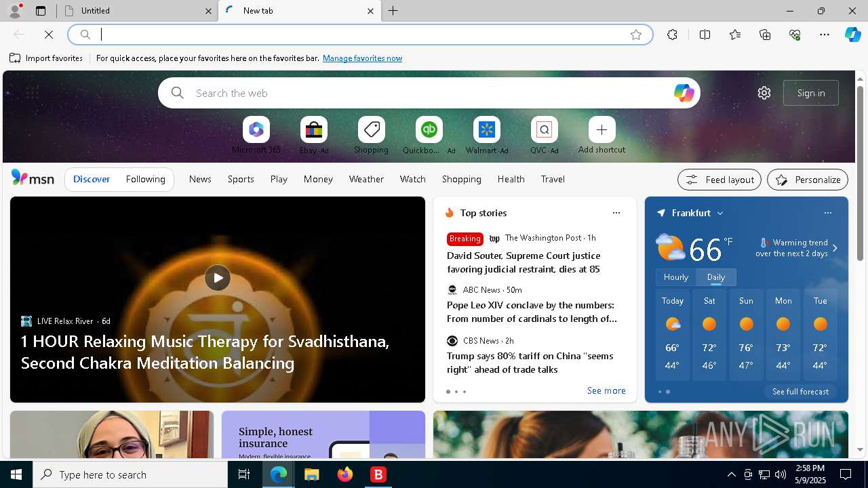Open the Shopping shortcut tile
The width and height of the screenshot is (868, 488).
tap(372, 135)
